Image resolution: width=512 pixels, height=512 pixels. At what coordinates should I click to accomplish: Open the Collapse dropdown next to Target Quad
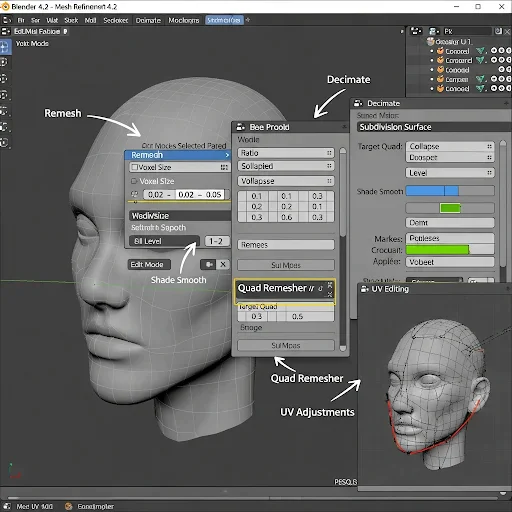[450, 146]
